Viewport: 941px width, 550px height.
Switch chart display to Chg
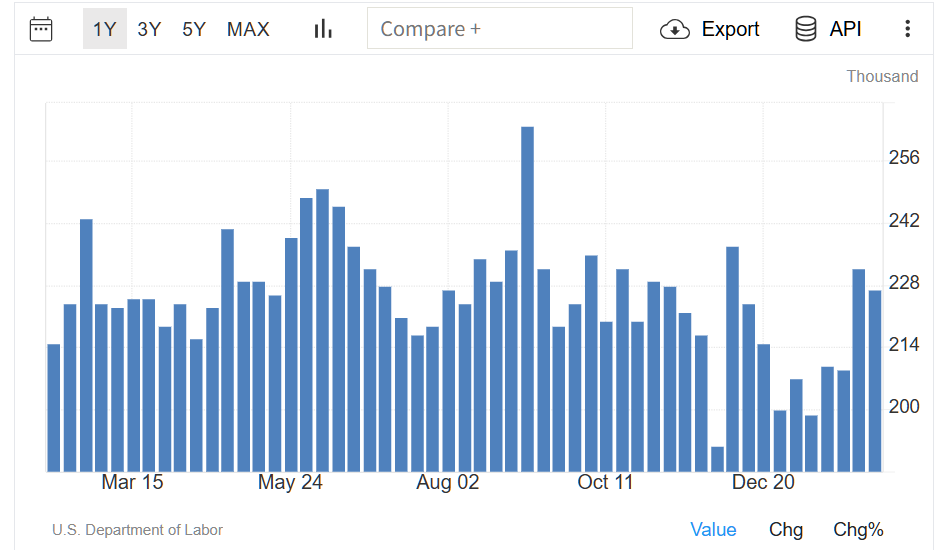785,530
